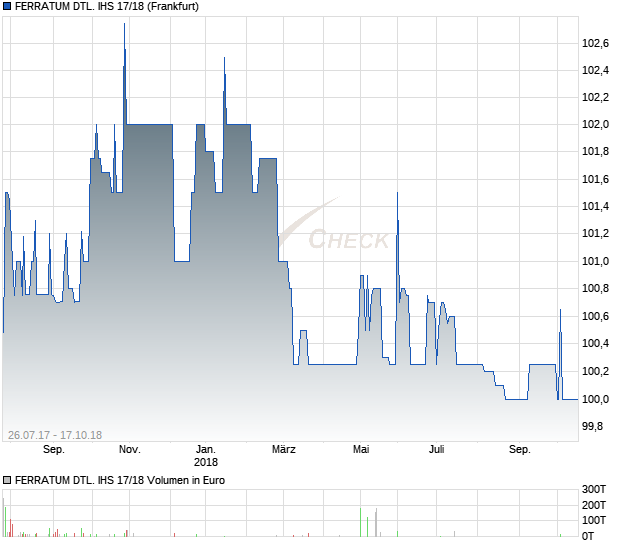The height and width of the screenshot is (546, 620).
Task: Click the January 2018 price spike peak
Action: pos(225,59)
